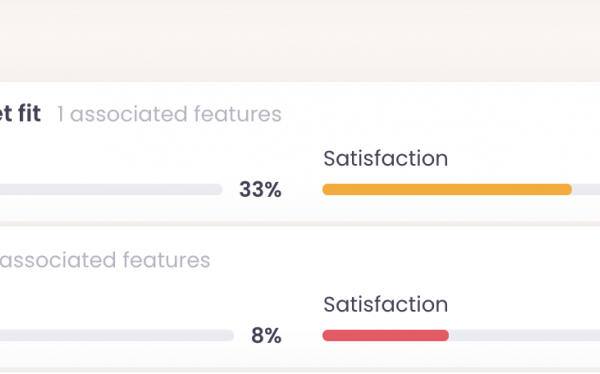600x374 pixels.
Task: Click the unfilled gray track after the orange bar
Action: pyautogui.click(x=586, y=189)
